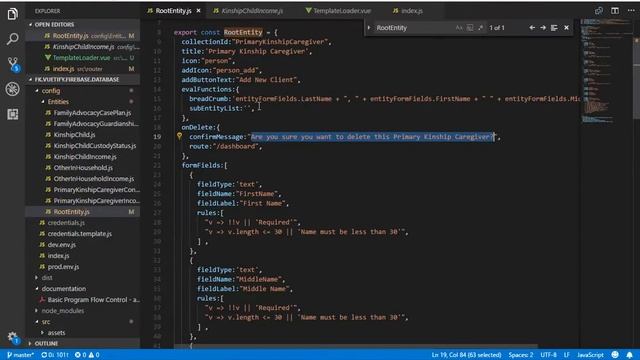Open the Manage gear menu
The image size is (640, 360).
click(13, 337)
